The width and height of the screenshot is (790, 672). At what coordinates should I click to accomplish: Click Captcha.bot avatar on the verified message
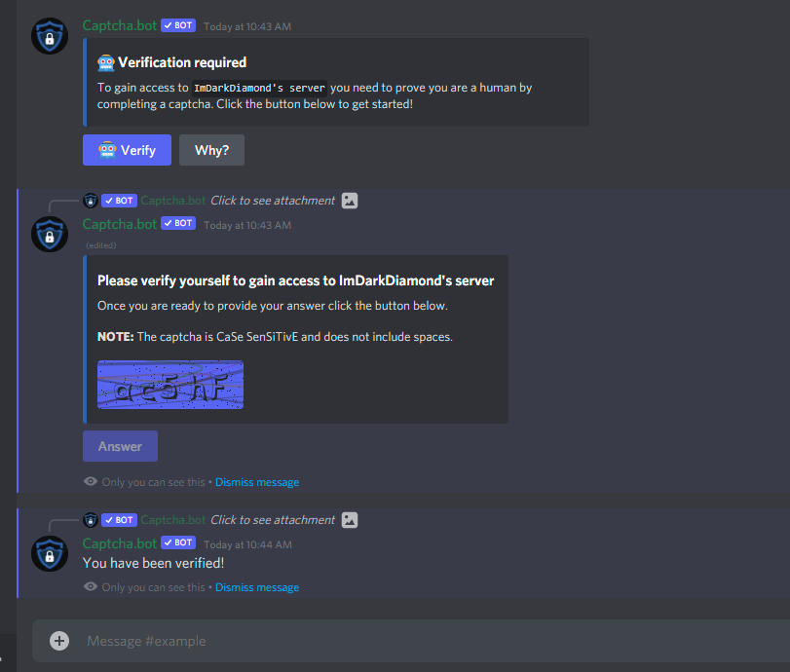pyautogui.click(x=50, y=553)
